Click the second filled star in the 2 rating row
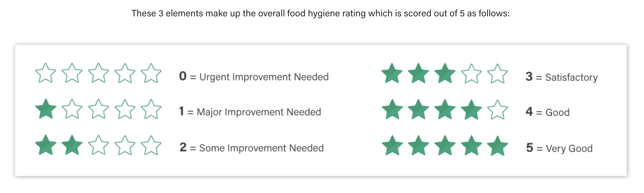 coord(72,145)
